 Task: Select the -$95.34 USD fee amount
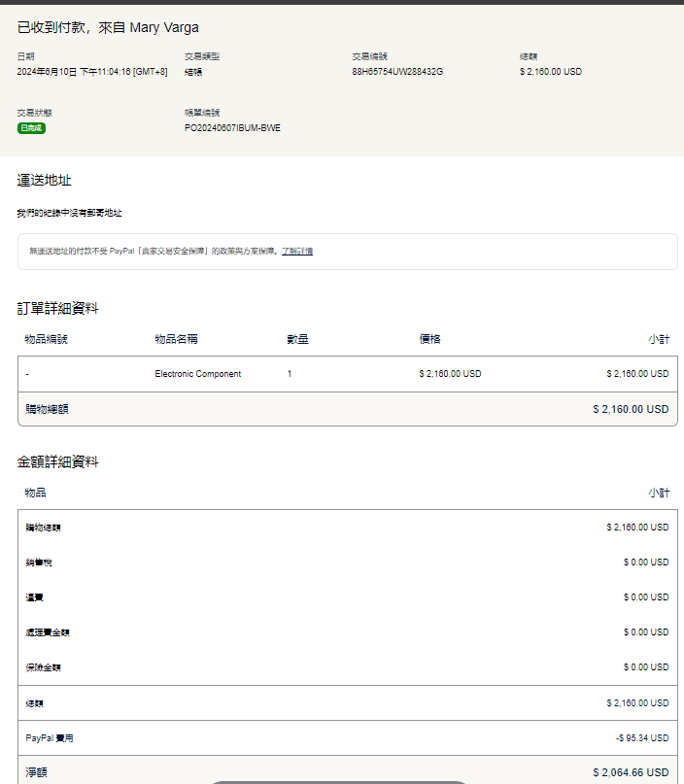(x=641, y=738)
